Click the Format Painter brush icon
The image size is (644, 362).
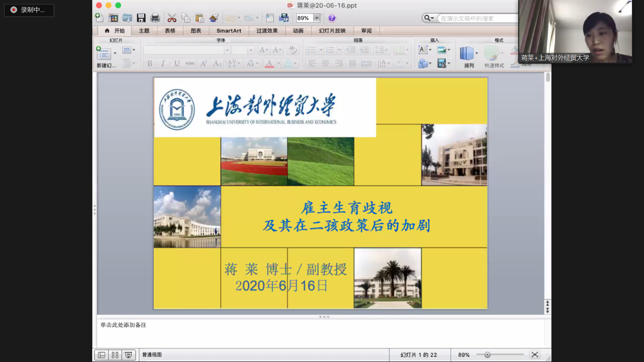click(214, 18)
